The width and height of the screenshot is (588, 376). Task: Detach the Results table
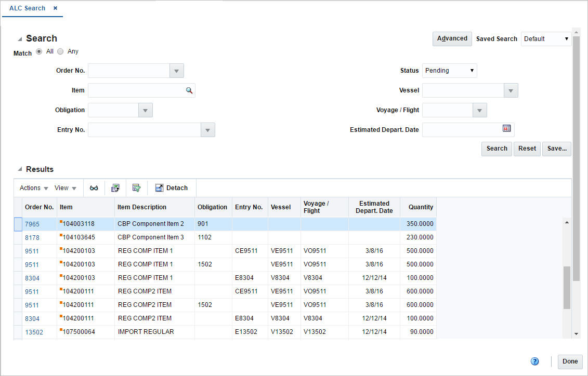(171, 187)
